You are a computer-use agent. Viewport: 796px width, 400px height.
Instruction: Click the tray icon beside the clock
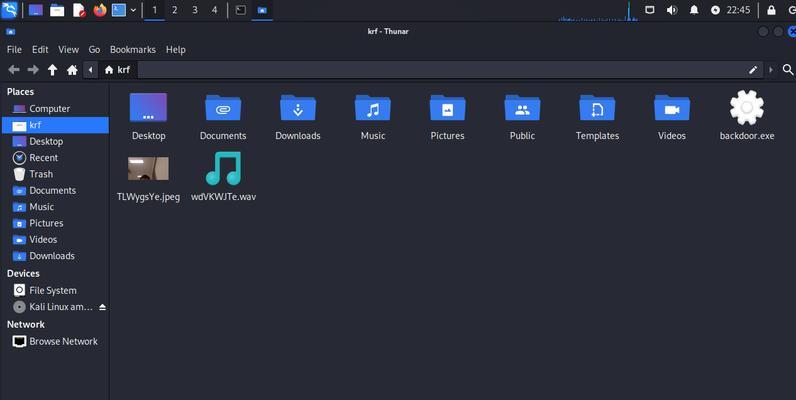(x=715, y=10)
